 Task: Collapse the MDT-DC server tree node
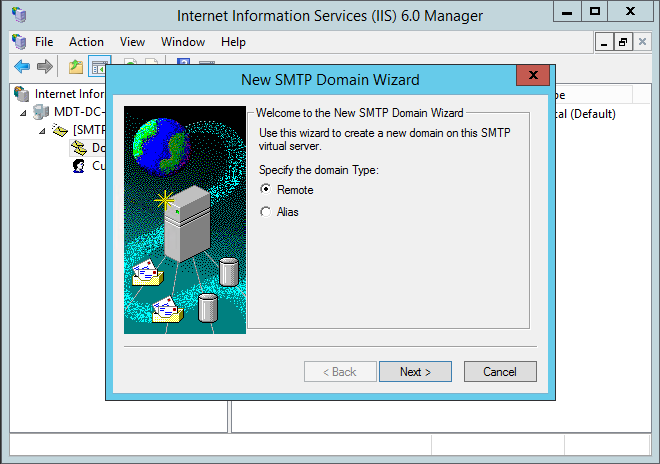pyautogui.click(x=24, y=113)
